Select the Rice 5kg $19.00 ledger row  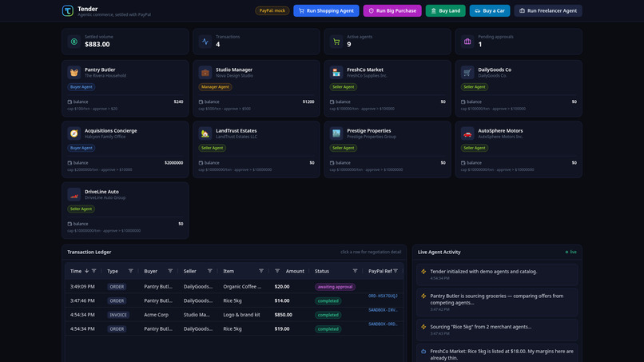235,328
